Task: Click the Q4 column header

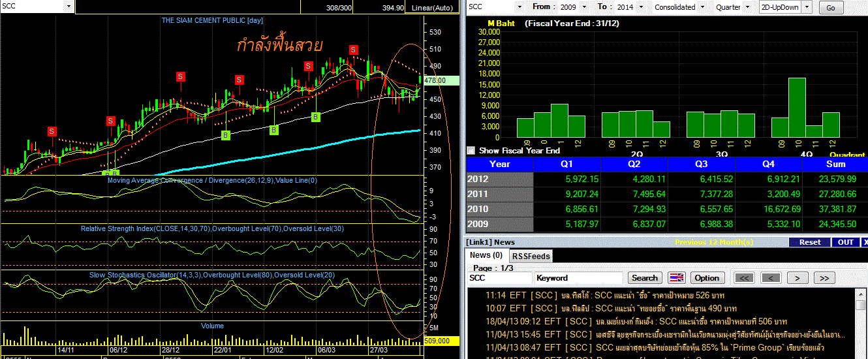Action: coord(767,164)
